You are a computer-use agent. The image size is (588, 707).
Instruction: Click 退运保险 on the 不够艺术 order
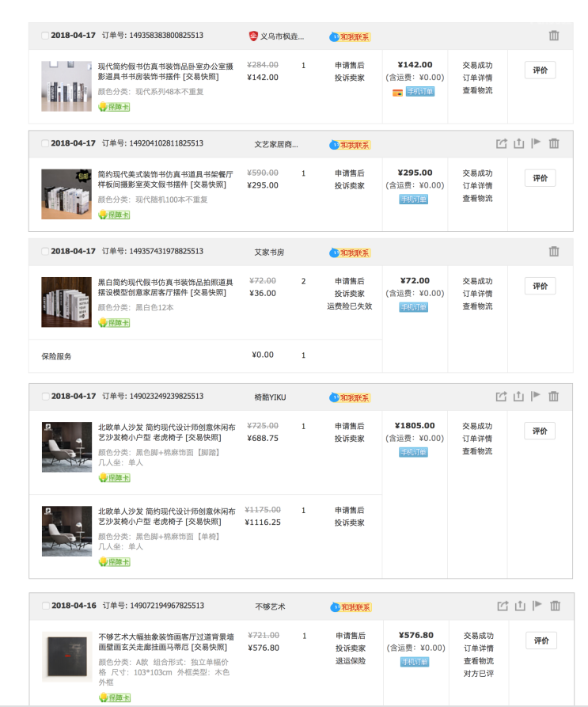tap(349, 660)
